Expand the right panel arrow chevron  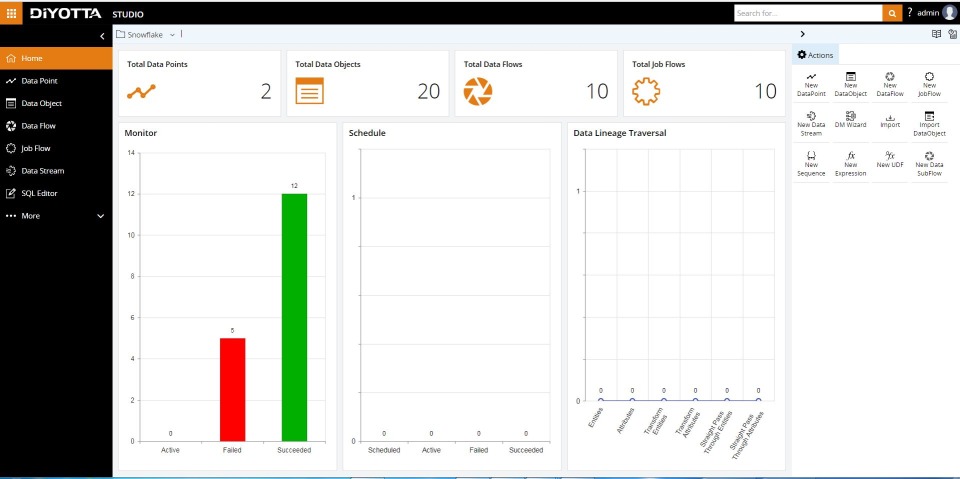tap(802, 34)
